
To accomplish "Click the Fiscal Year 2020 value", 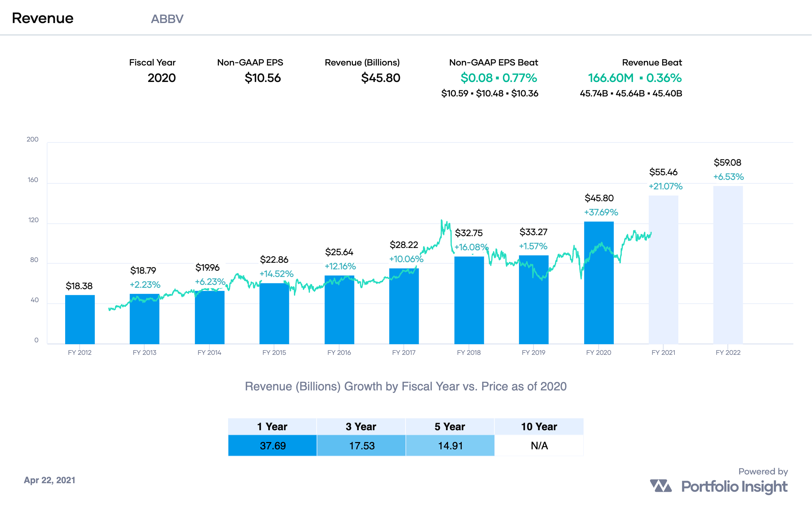I will pyautogui.click(x=162, y=78).
